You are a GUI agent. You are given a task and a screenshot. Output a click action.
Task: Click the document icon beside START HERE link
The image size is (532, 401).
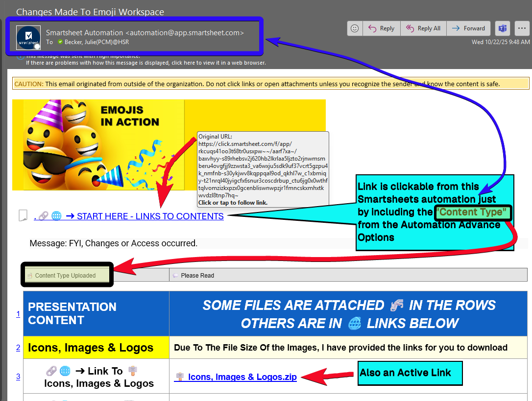coord(23,215)
